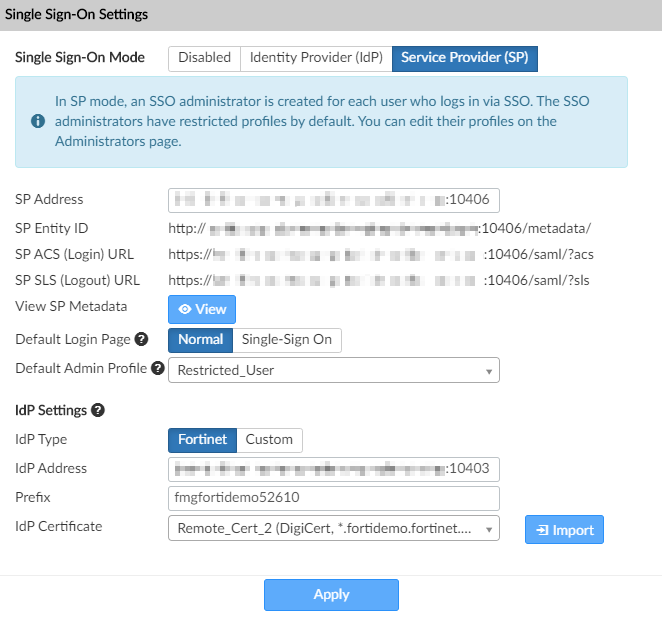This screenshot has height=623, width=662.
Task: Choose Single-Sign On as default login page
Action: coord(287,340)
